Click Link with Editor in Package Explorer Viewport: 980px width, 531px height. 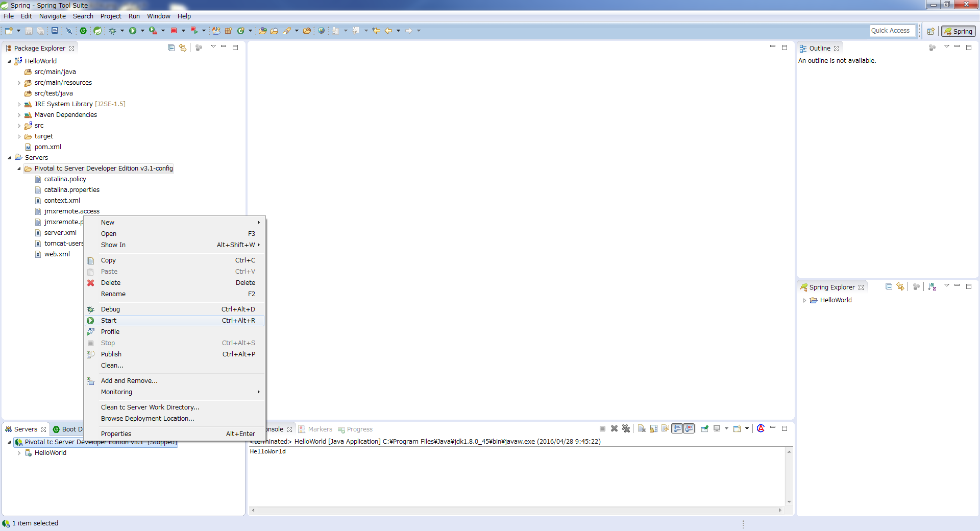coord(182,48)
